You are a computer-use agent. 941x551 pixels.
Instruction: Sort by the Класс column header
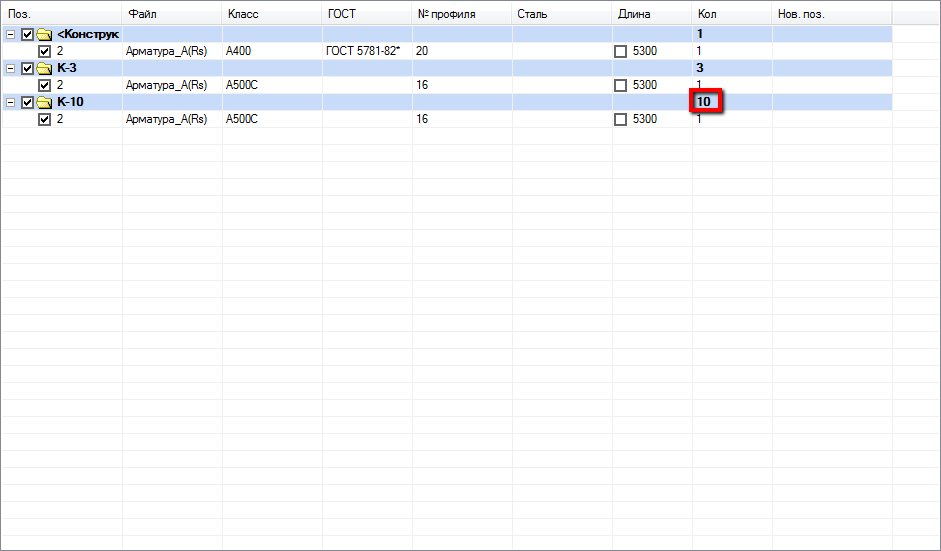coord(242,14)
